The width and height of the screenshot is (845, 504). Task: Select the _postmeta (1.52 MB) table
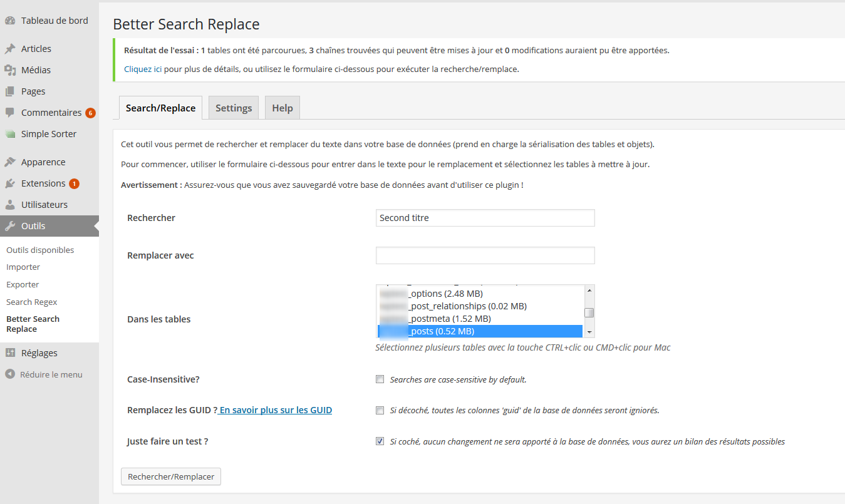point(480,319)
